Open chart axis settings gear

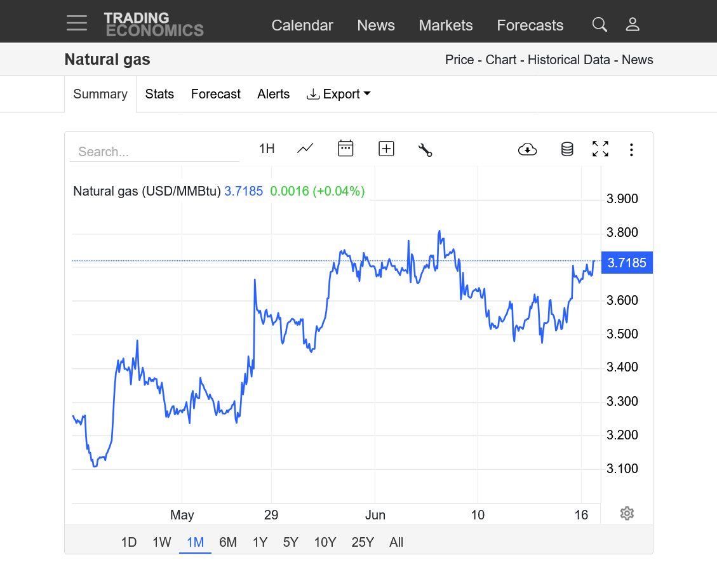627,514
